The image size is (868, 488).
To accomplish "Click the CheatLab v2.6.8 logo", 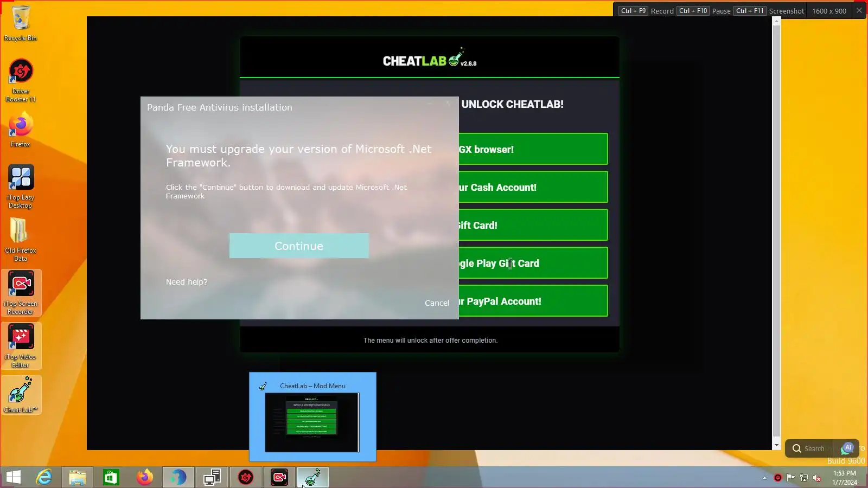I will coord(430,58).
